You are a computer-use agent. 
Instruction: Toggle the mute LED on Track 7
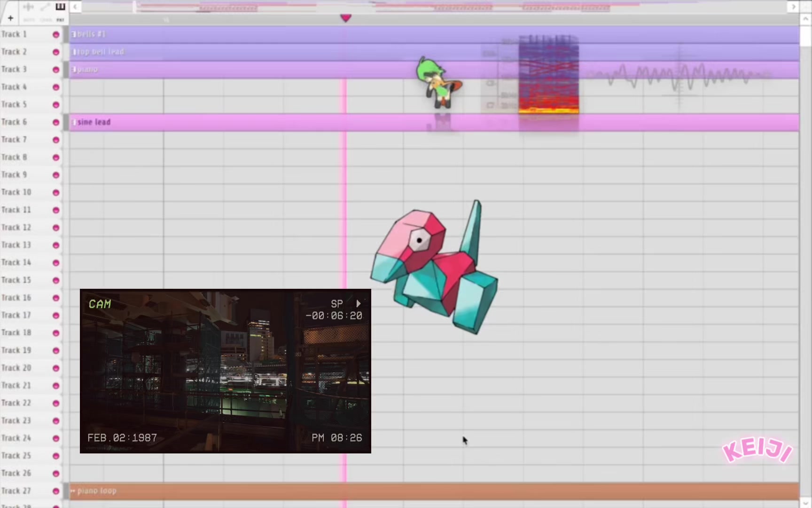point(56,140)
